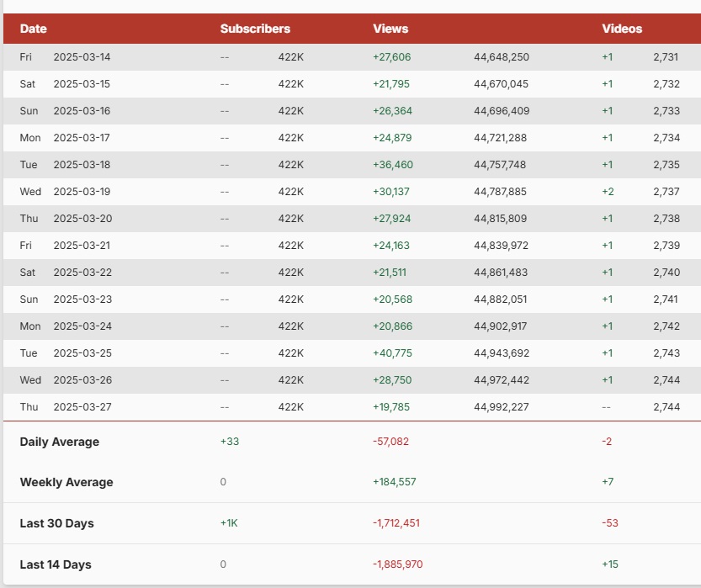This screenshot has height=588, width=701.
Task: Click the +2 videos value on Wednesday
Action: (x=608, y=192)
